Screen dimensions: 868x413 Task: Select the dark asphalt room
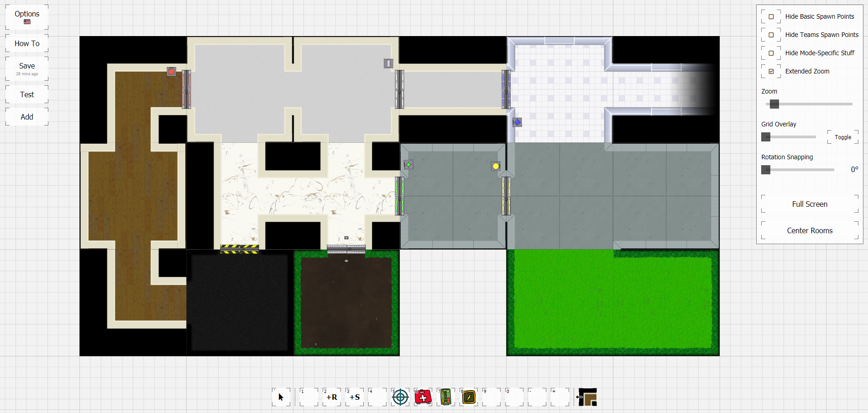(x=240, y=303)
